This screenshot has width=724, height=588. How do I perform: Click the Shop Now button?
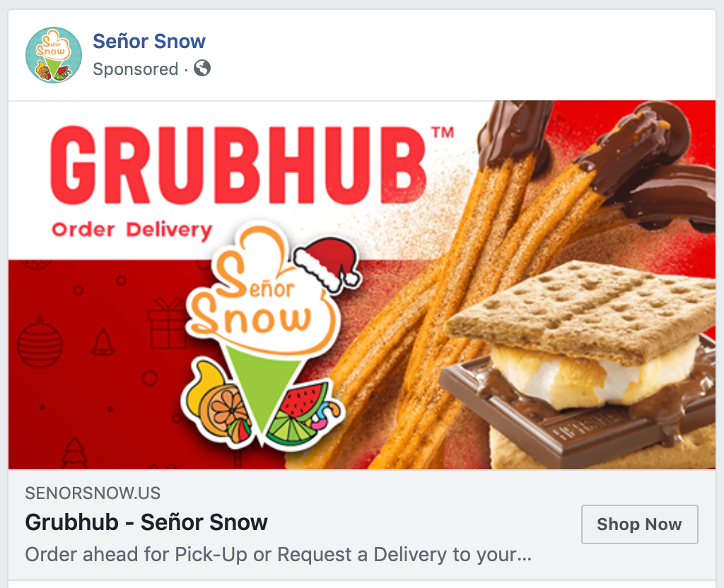click(x=639, y=524)
